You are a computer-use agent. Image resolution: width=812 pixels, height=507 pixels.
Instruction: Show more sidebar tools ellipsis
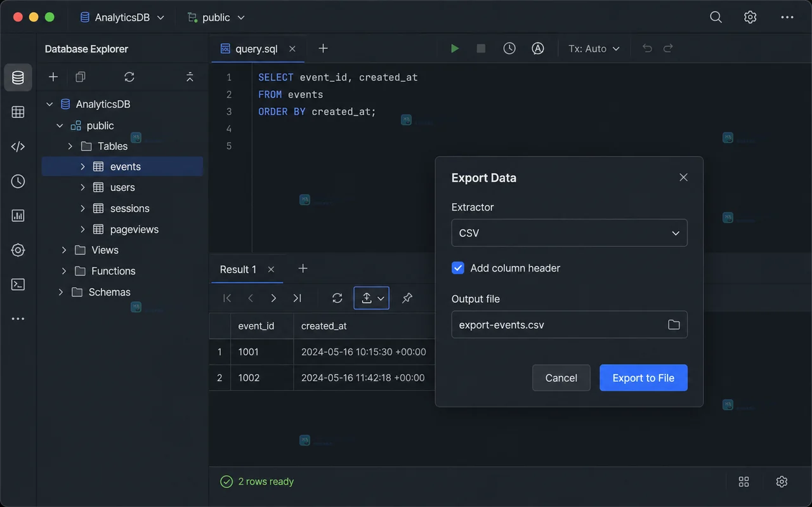[x=18, y=319]
